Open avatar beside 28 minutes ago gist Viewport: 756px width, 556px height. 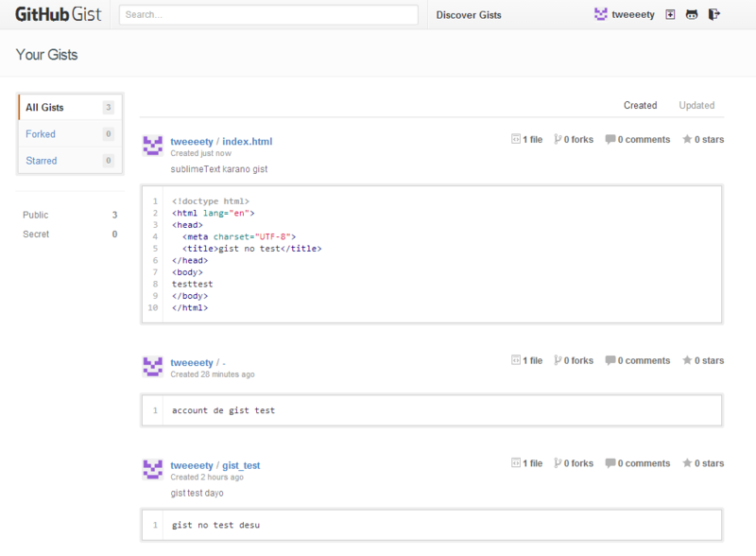coord(153,367)
